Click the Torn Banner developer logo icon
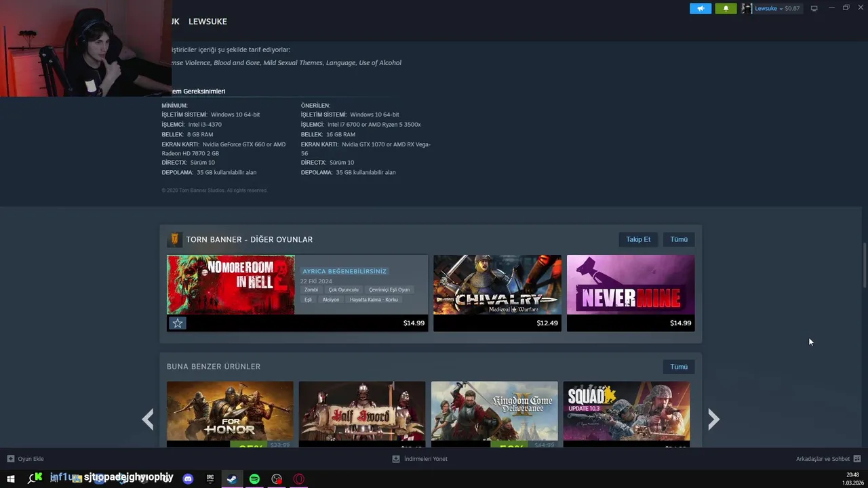Image resolution: width=868 pixels, height=488 pixels. 174,239
